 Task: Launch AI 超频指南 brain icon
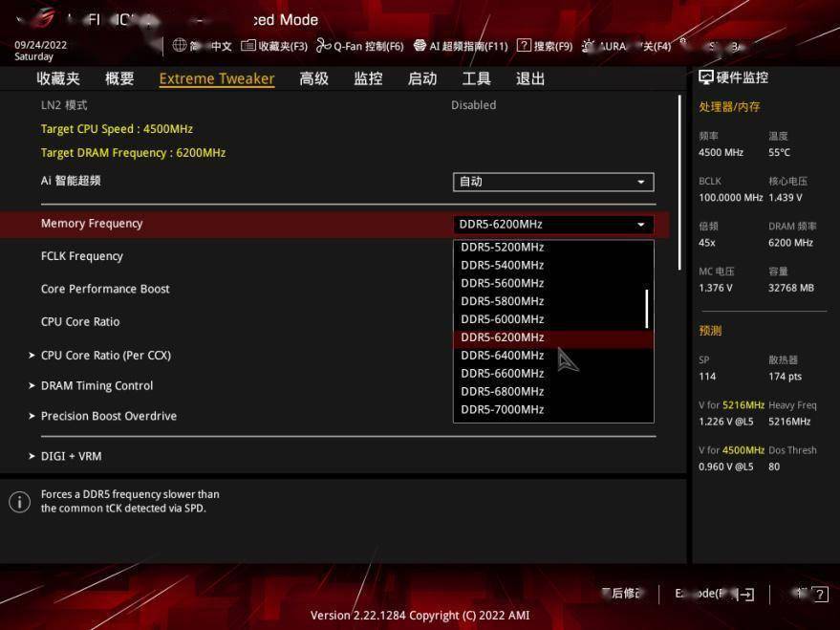(x=420, y=45)
